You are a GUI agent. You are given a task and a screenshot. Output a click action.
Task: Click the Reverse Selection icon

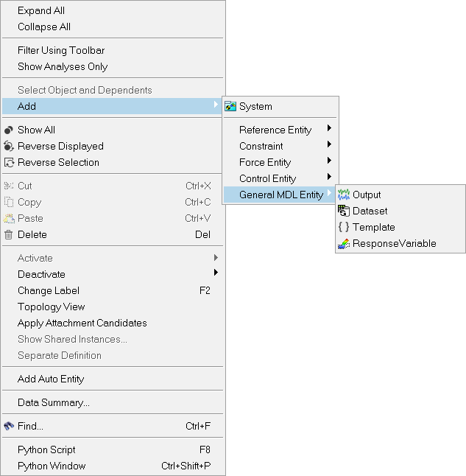pos(9,163)
